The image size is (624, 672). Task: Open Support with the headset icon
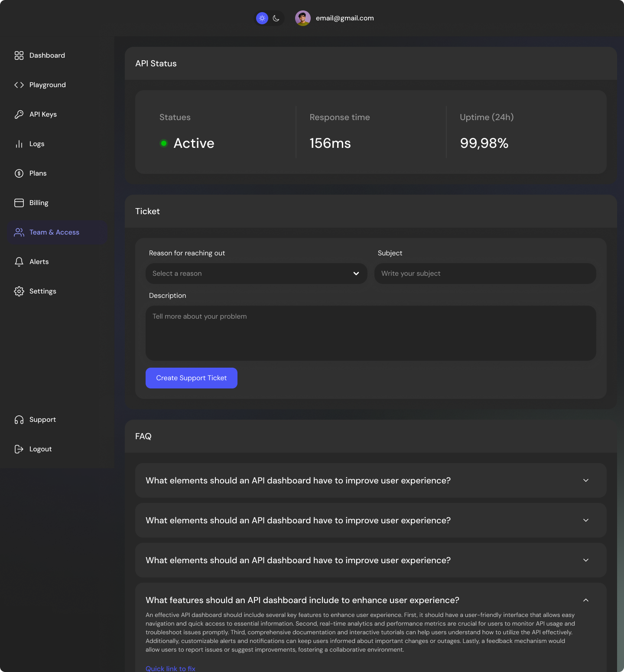point(19,419)
